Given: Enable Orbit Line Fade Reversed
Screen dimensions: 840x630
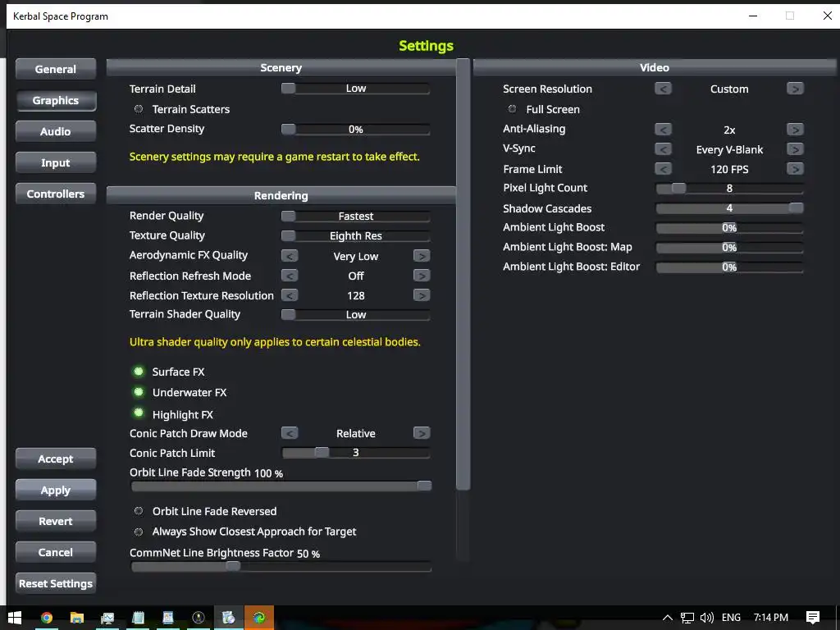Looking at the screenshot, I should pos(139,511).
